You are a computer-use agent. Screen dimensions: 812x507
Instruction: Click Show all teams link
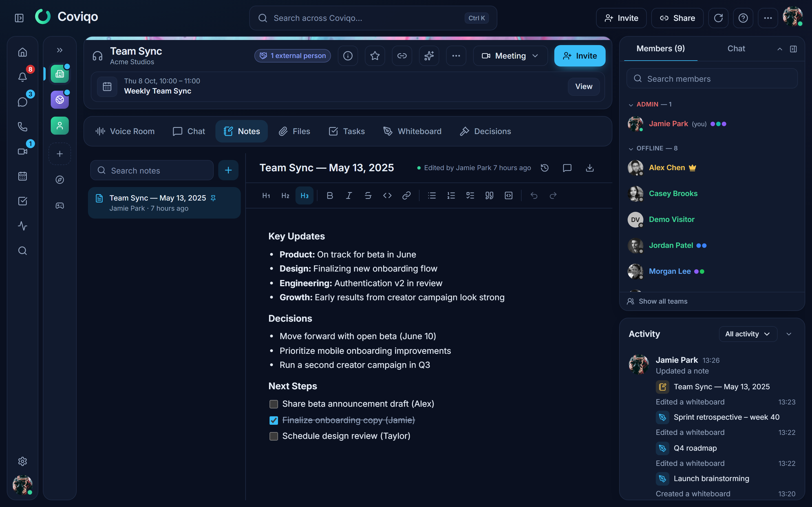tap(663, 301)
